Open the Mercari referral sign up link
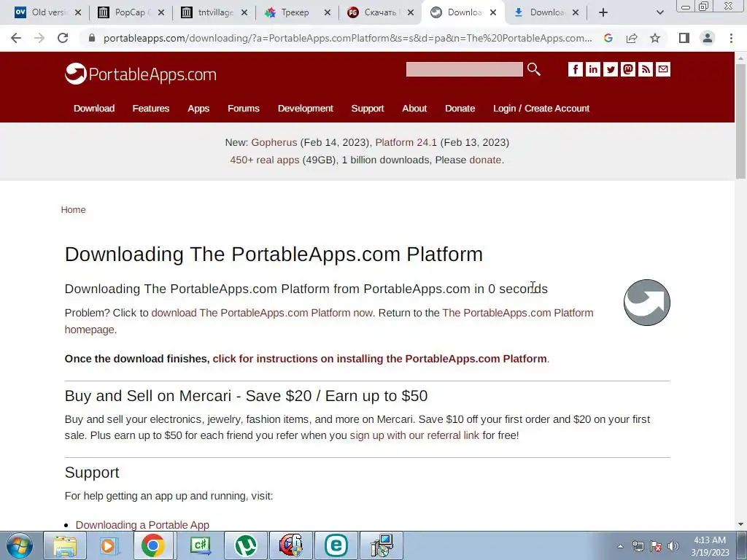The image size is (747, 560). click(x=414, y=435)
